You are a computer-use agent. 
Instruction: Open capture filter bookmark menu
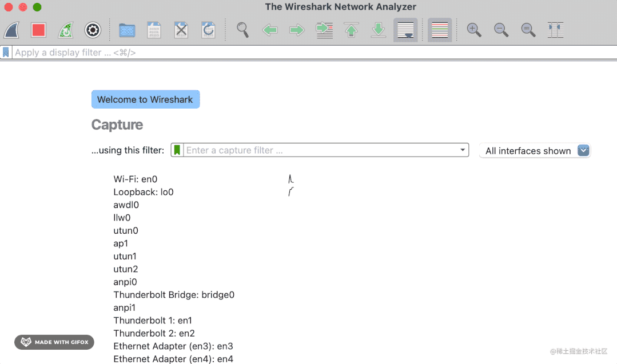tap(177, 150)
